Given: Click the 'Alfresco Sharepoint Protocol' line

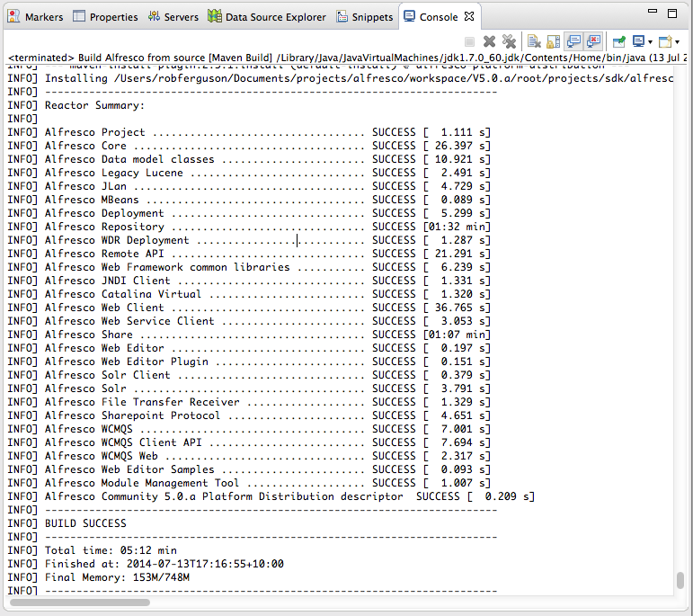Looking at the screenshot, I should (249, 415).
